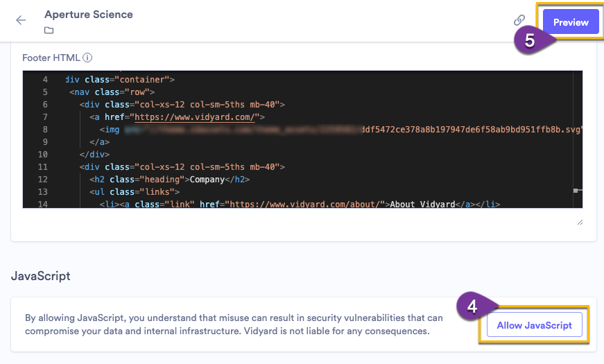
Task: Select line number 14 in the gutter
Action: pyautogui.click(x=44, y=205)
